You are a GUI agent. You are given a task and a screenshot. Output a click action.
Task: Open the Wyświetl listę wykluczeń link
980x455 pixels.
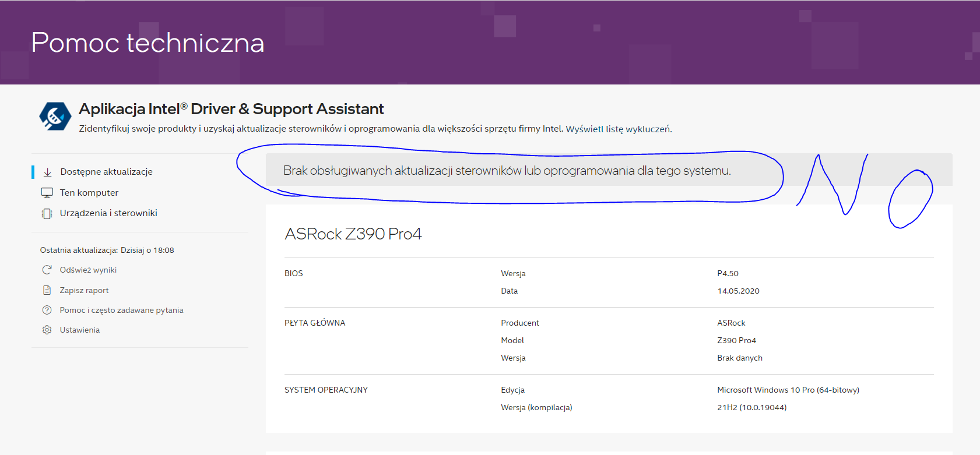point(619,129)
